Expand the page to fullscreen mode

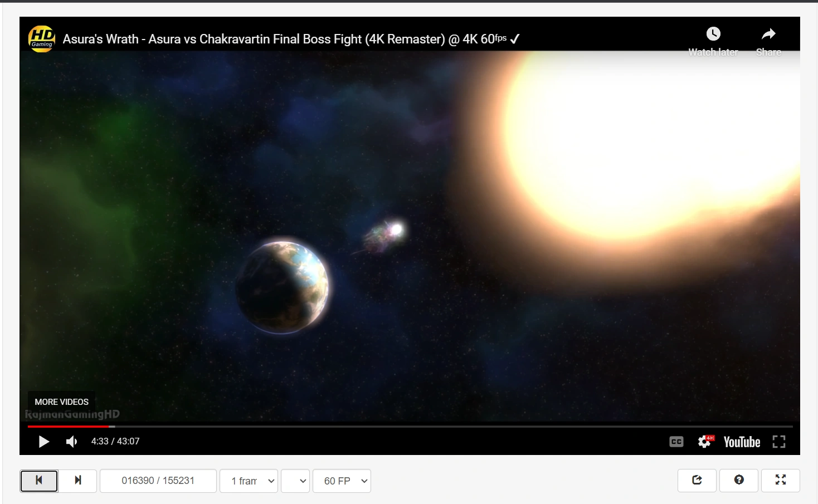click(x=781, y=481)
